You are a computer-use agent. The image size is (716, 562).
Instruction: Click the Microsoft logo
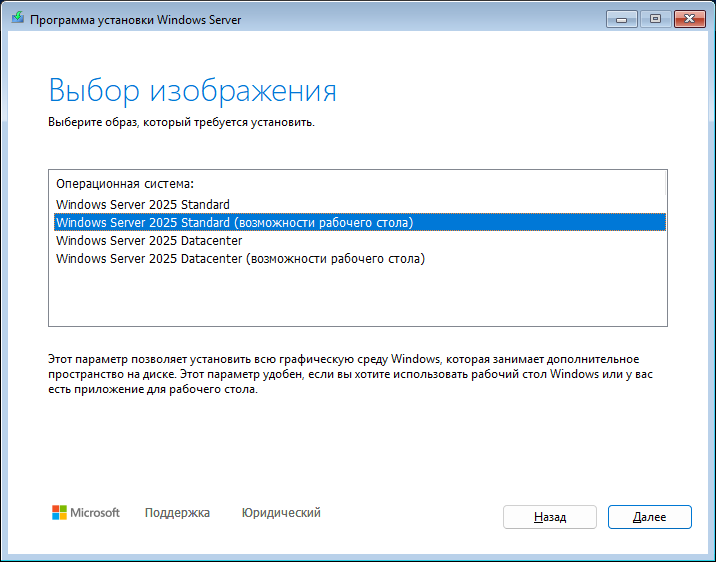point(86,513)
